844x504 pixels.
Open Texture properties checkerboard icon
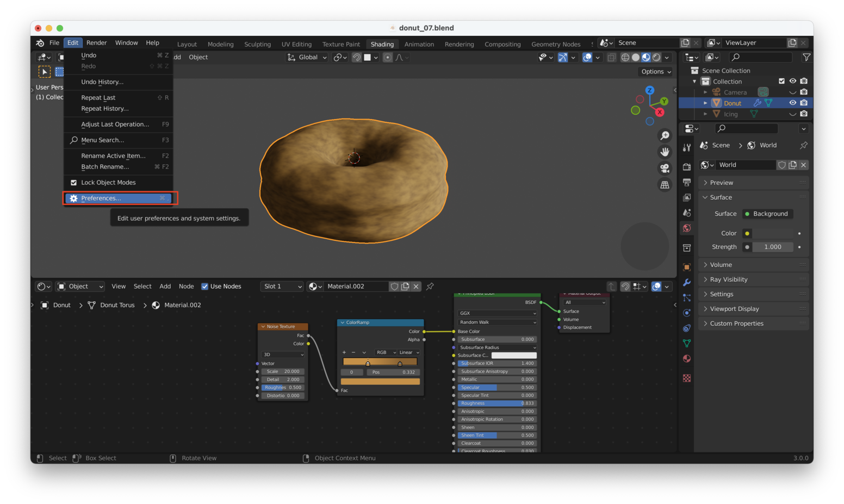tap(687, 378)
